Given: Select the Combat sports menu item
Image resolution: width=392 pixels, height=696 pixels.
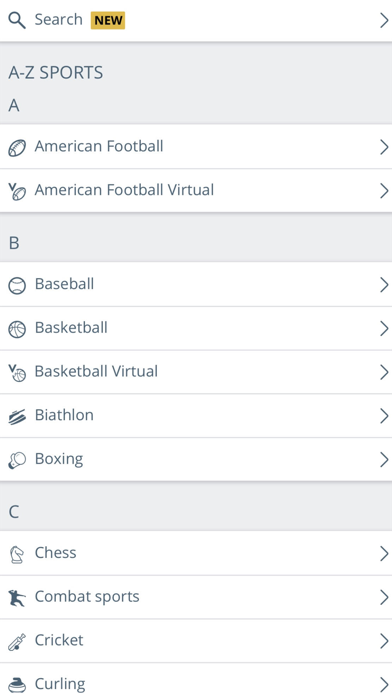Looking at the screenshot, I should (196, 597).
